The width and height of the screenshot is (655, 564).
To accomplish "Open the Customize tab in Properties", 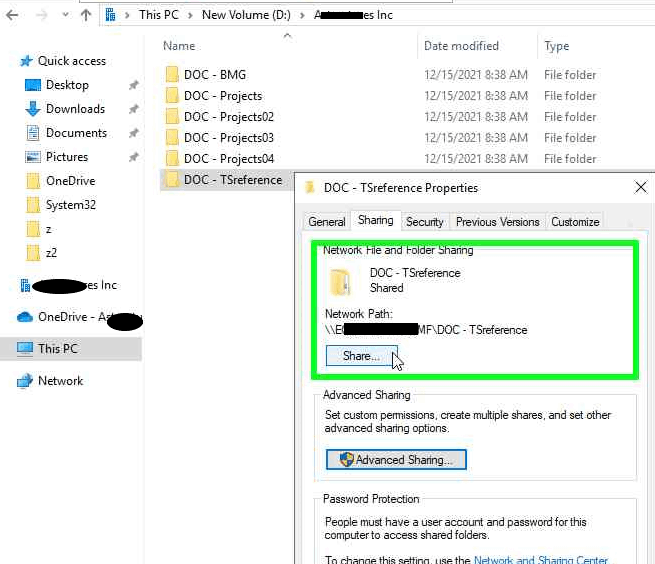I will (x=575, y=222).
